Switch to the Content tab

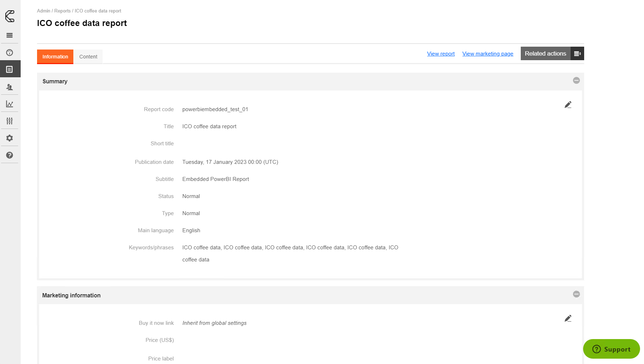[88, 57]
